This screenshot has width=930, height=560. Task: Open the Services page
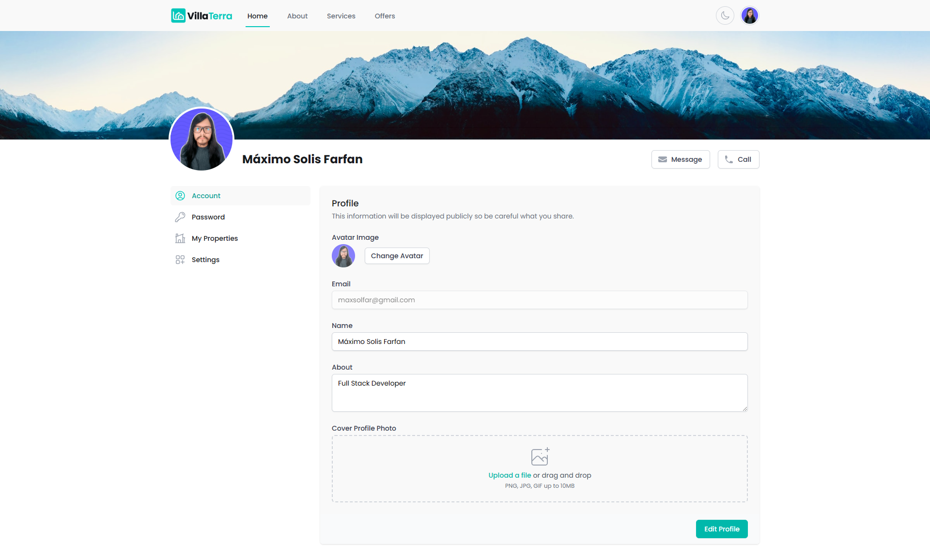341,16
